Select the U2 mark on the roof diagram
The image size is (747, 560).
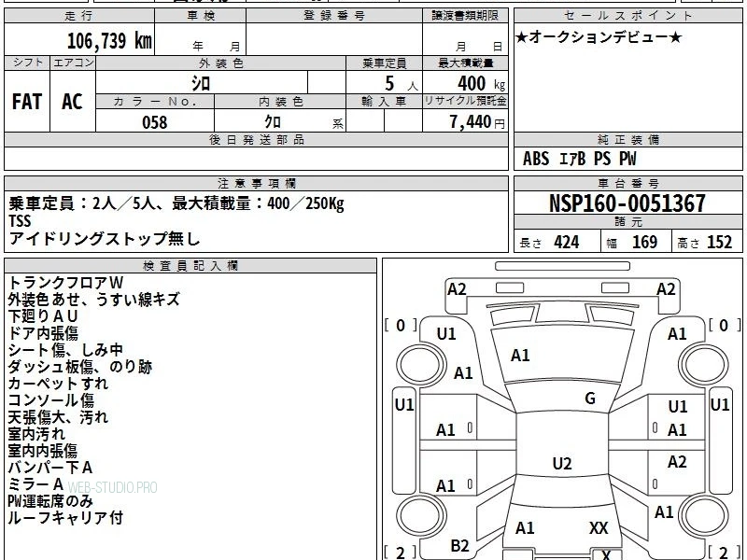562,463
